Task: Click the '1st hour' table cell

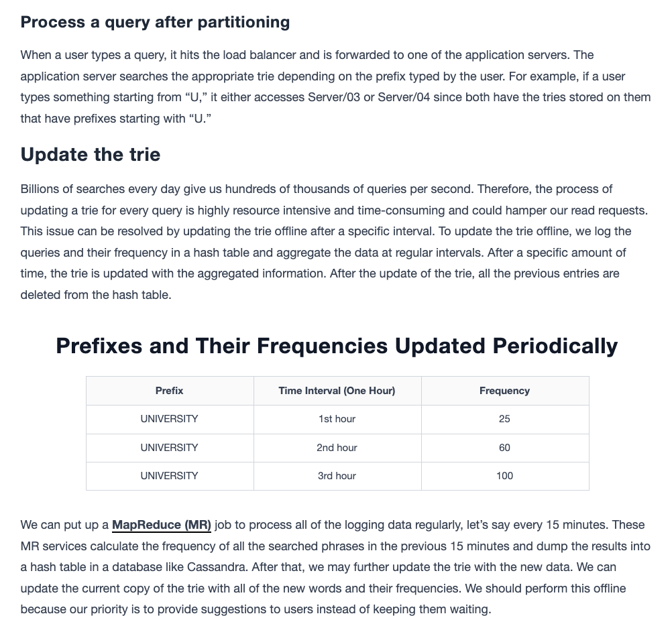Action: 337,419
